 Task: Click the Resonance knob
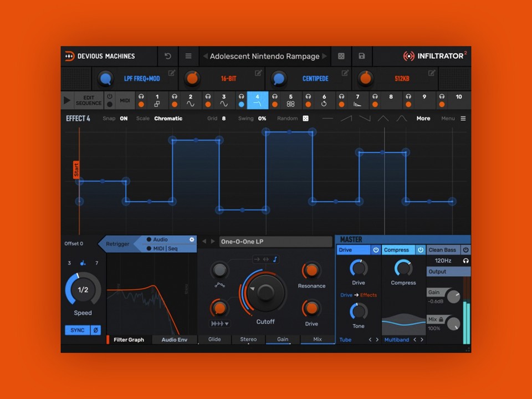click(x=311, y=270)
